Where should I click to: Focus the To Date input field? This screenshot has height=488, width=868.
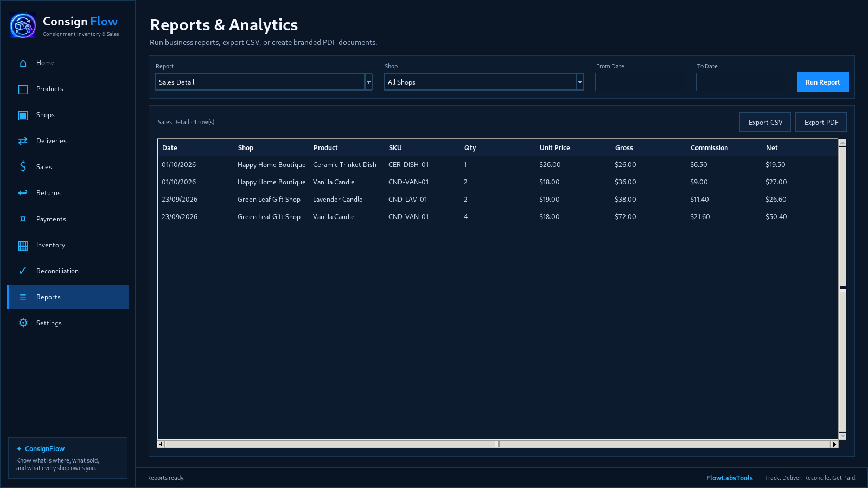(741, 82)
